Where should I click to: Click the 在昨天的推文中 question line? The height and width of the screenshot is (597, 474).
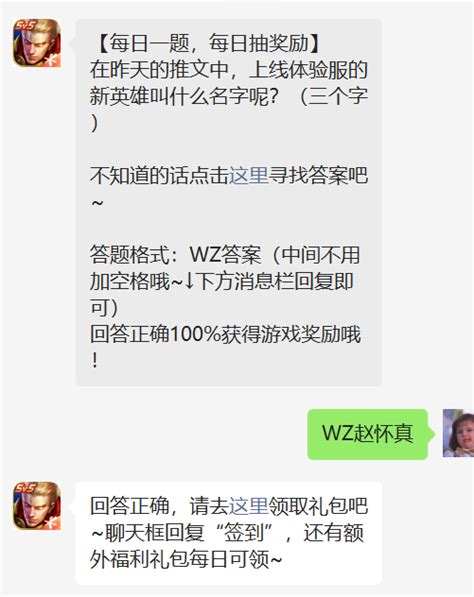[x=159, y=70]
